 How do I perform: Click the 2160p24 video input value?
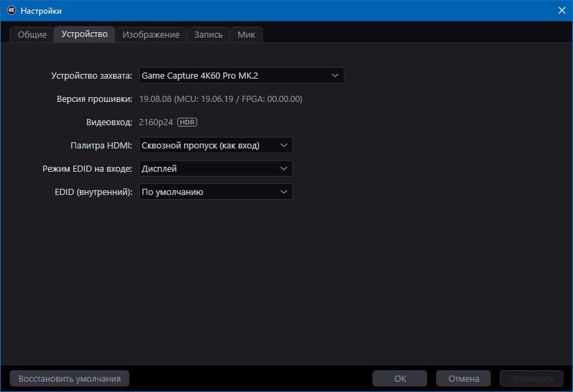[155, 122]
